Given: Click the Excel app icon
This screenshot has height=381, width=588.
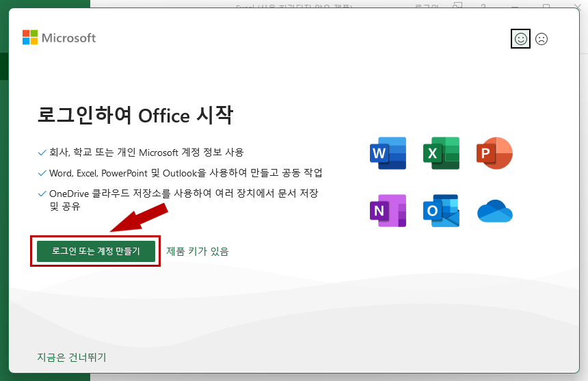Looking at the screenshot, I should tap(441, 153).
